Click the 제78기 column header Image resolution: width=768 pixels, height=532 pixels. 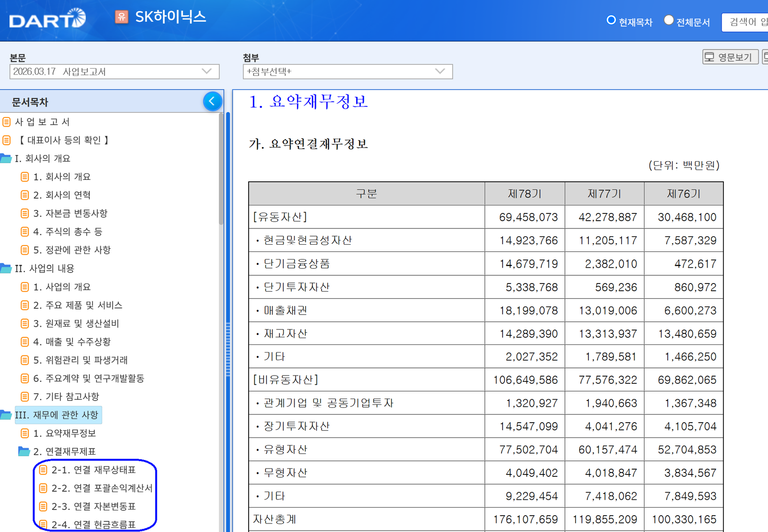point(525,194)
